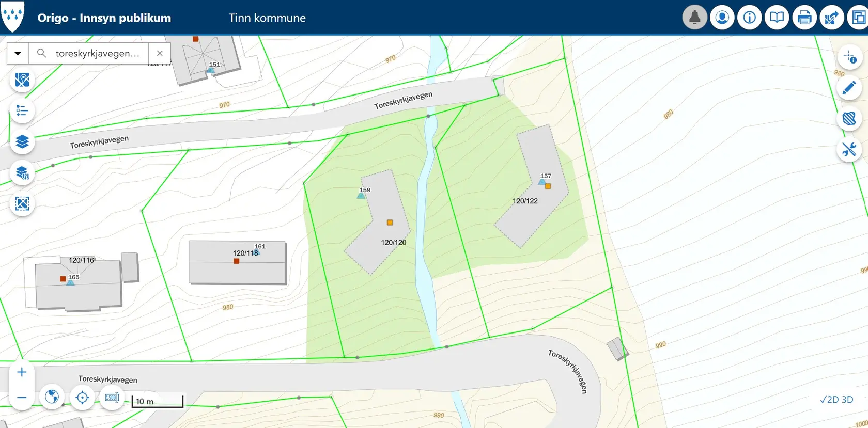Click the zoom-to-extent selection icon
Viewport: 868px width, 428px height.
(x=22, y=203)
